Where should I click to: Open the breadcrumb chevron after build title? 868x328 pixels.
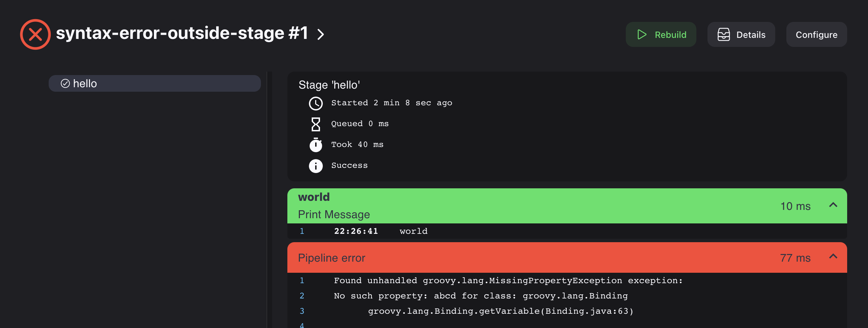tap(321, 34)
